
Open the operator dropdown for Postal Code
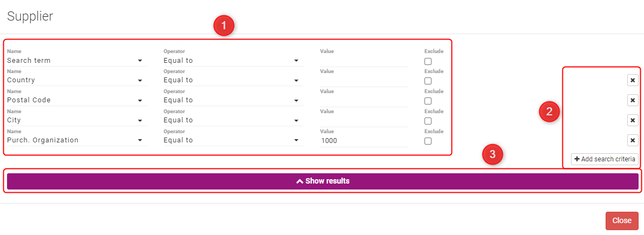point(233,100)
